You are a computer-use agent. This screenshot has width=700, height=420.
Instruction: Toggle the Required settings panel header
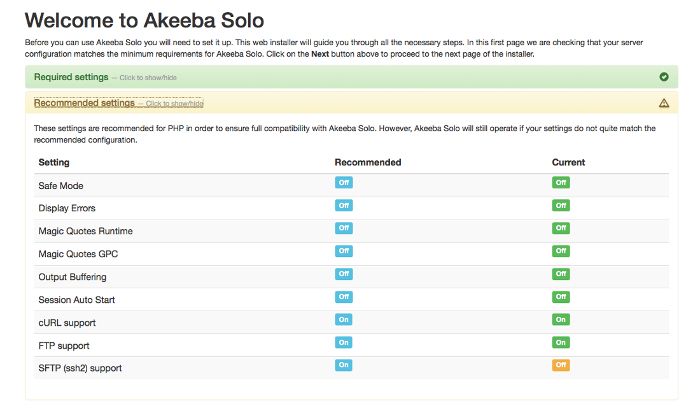click(351, 77)
